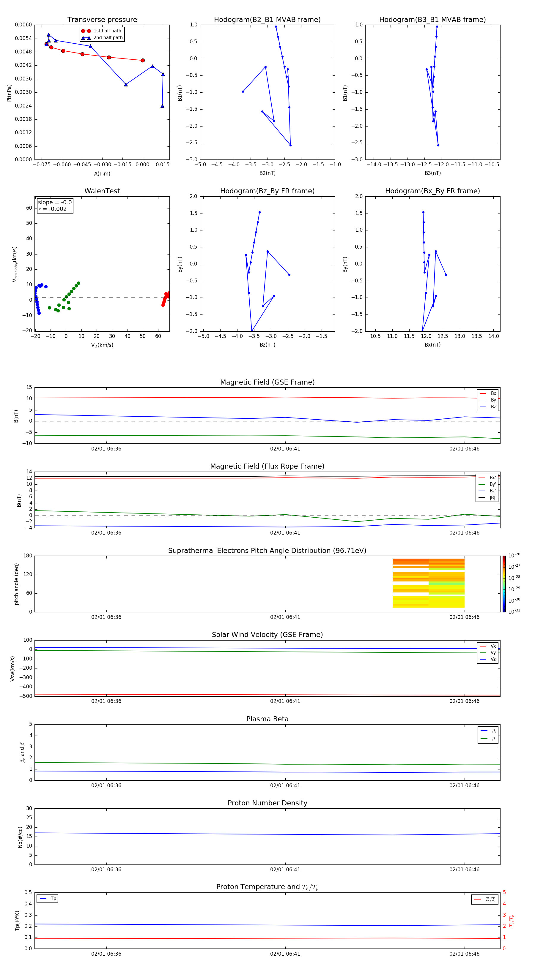This screenshot has height=980, width=535.
Task: Select "Bz'" legend entry in Flux Rope panel
Action: click(487, 491)
